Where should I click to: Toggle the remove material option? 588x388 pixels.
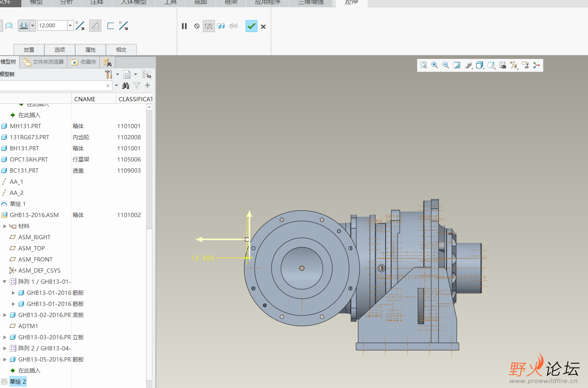click(x=95, y=26)
